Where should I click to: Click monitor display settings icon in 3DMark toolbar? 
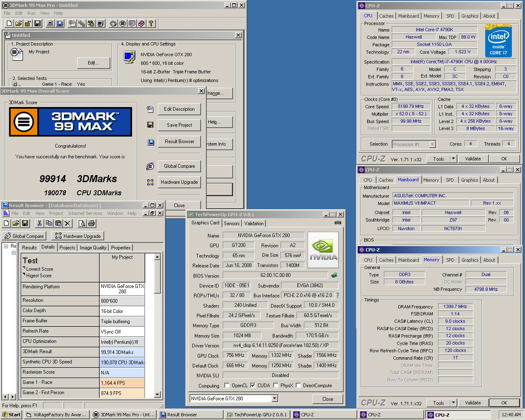click(100, 23)
